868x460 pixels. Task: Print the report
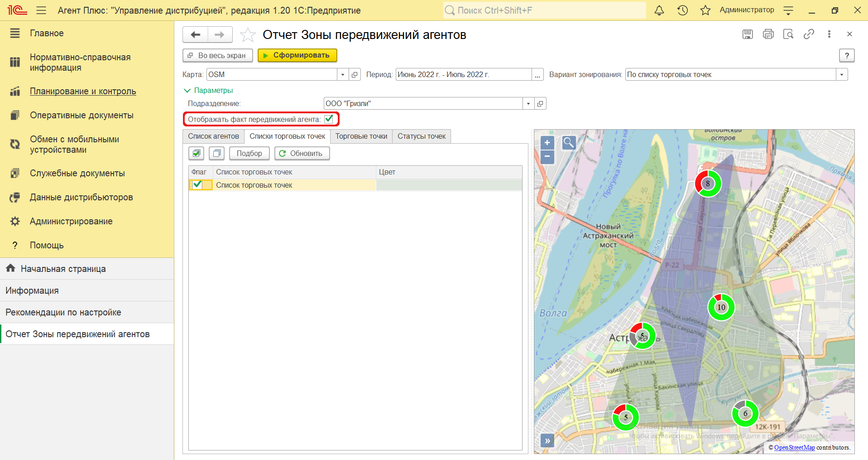click(768, 34)
